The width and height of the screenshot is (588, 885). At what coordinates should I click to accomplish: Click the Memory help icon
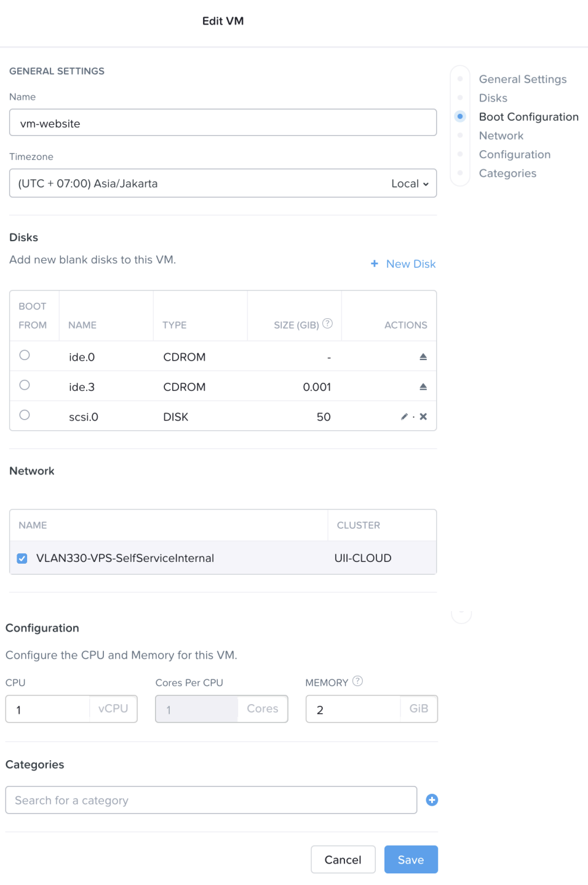pyautogui.click(x=357, y=681)
